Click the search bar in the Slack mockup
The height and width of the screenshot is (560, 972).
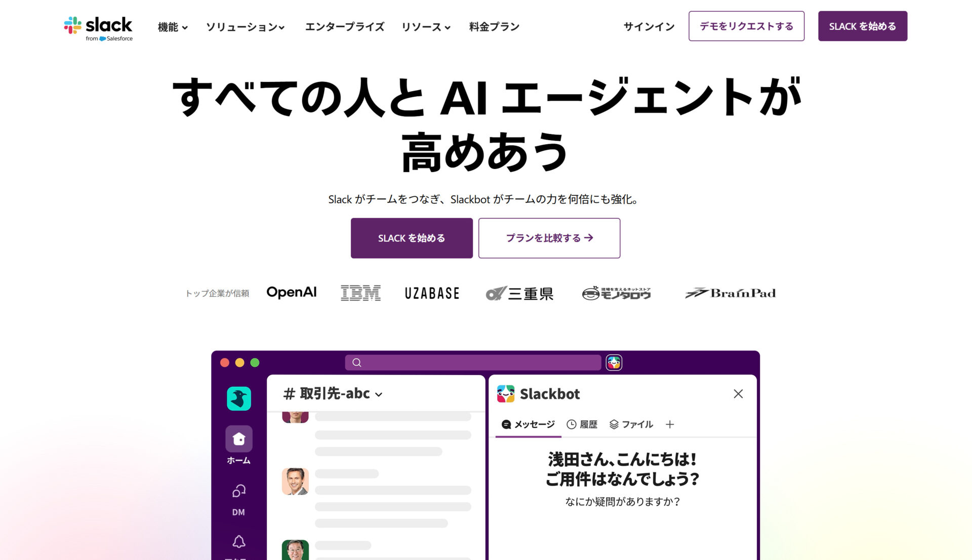473,363
